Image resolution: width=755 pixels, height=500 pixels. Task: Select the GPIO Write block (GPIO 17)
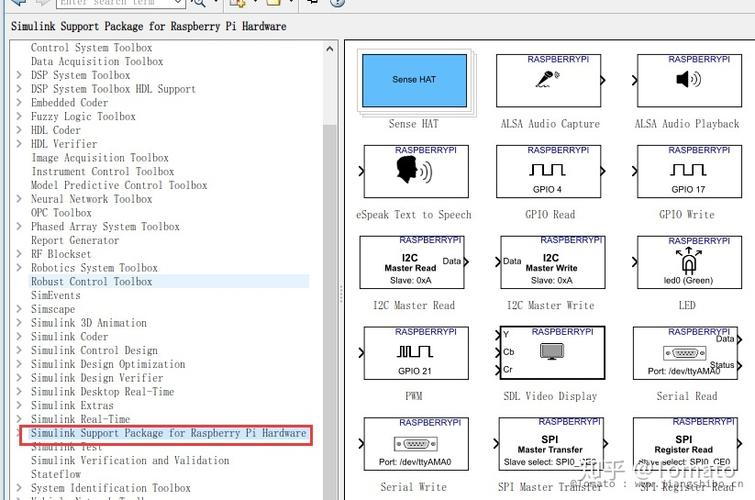689,171
